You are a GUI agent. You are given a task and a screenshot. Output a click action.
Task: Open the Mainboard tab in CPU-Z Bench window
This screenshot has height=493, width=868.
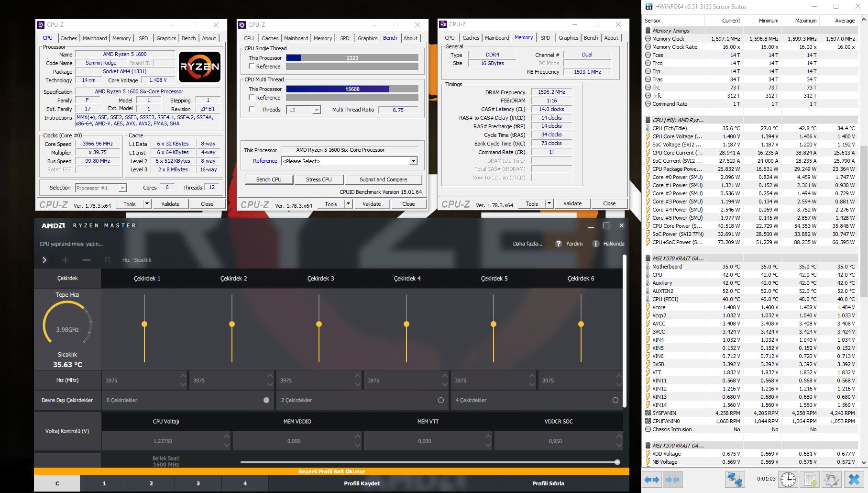coord(296,38)
